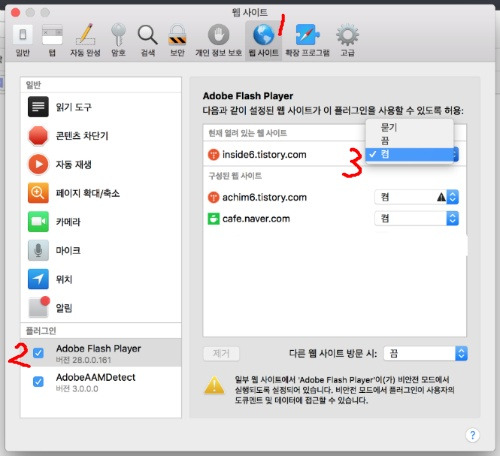This screenshot has height=456, width=500.
Task: Select 페이지 확대/축소 magnifier item
Action: (x=101, y=193)
